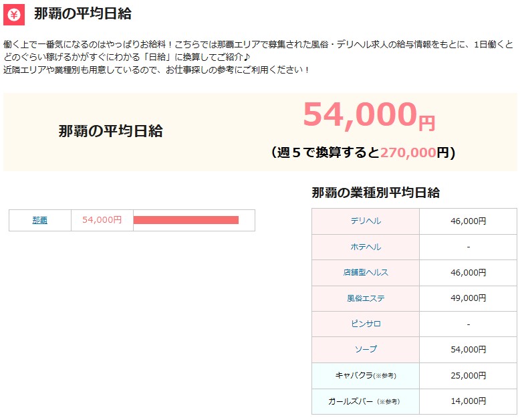Open the ソープ category link
The height and width of the screenshot is (420, 520).
(366, 349)
